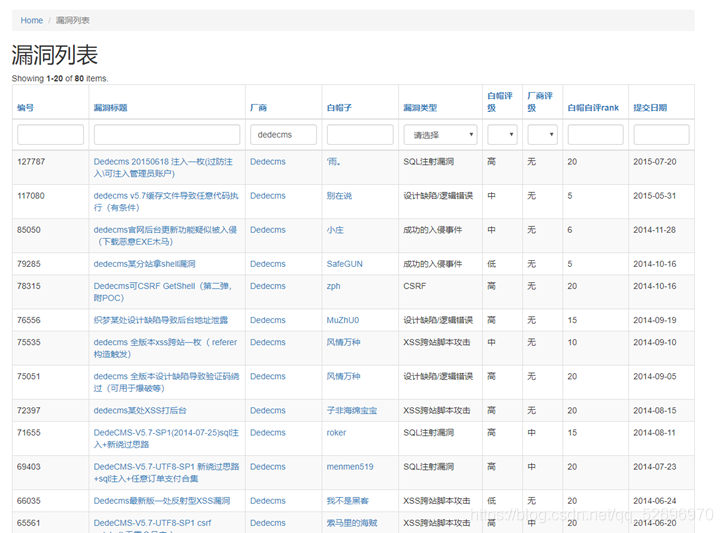Open dedecms v5.7缓存文件 vulnerability link

point(166,201)
